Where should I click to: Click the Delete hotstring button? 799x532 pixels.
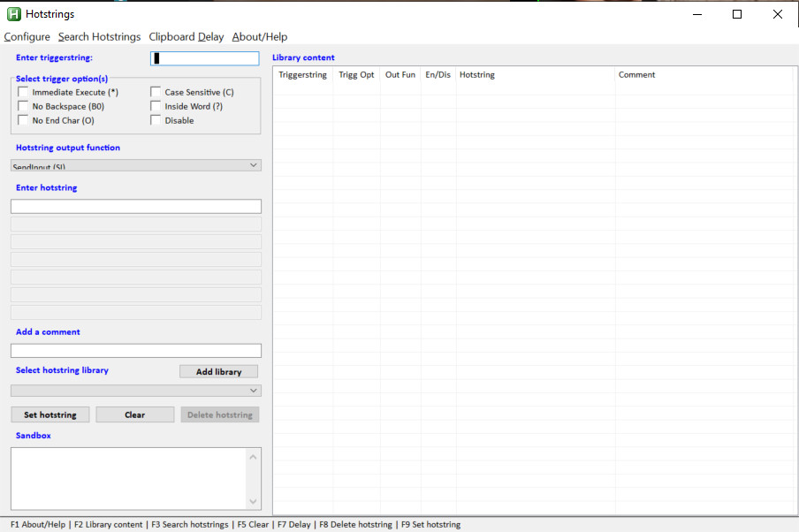pyautogui.click(x=220, y=414)
